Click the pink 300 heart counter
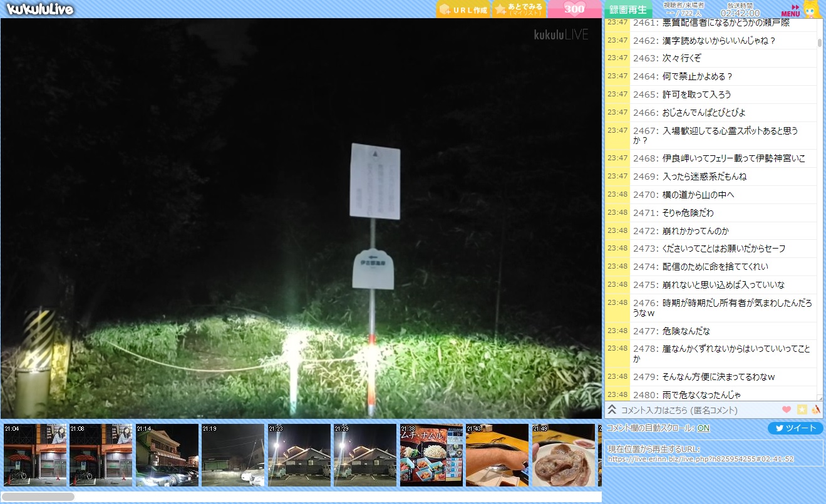 [x=574, y=9]
